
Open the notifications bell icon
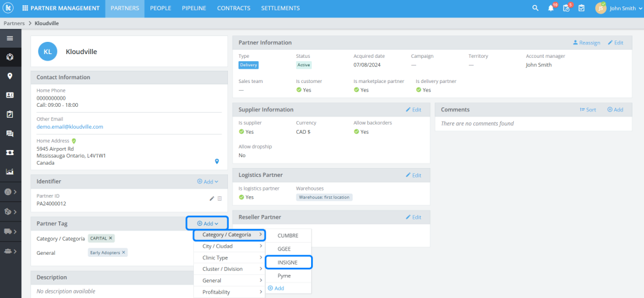(x=551, y=8)
